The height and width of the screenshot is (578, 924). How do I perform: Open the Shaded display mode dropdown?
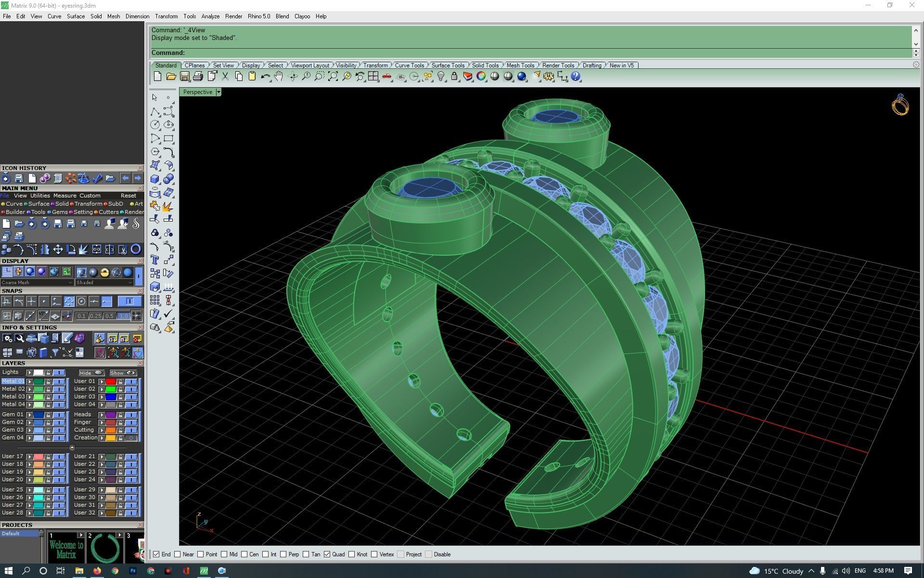pyautogui.click(x=129, y=283)
